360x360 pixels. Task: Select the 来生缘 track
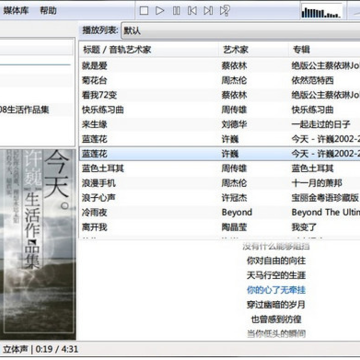(95, 125)
